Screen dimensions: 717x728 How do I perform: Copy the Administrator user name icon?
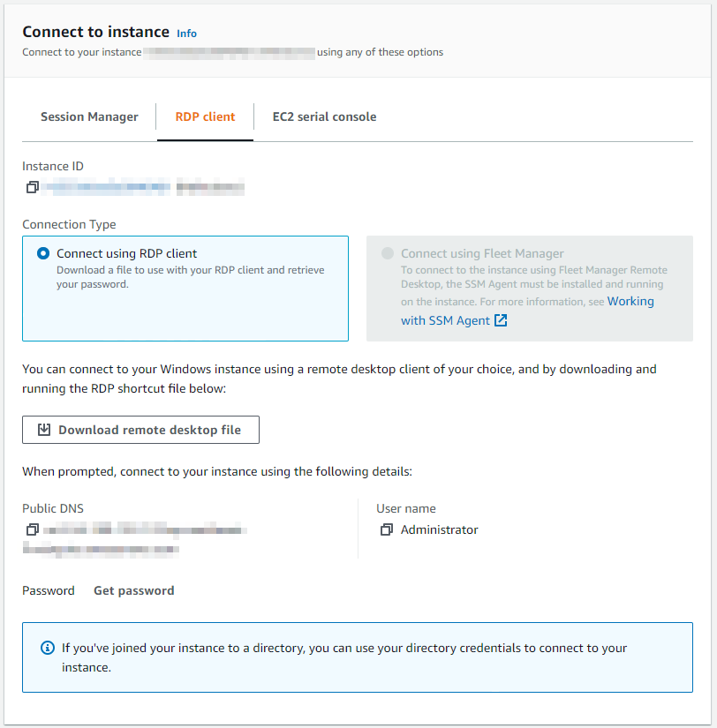click(x=387, y=529)
